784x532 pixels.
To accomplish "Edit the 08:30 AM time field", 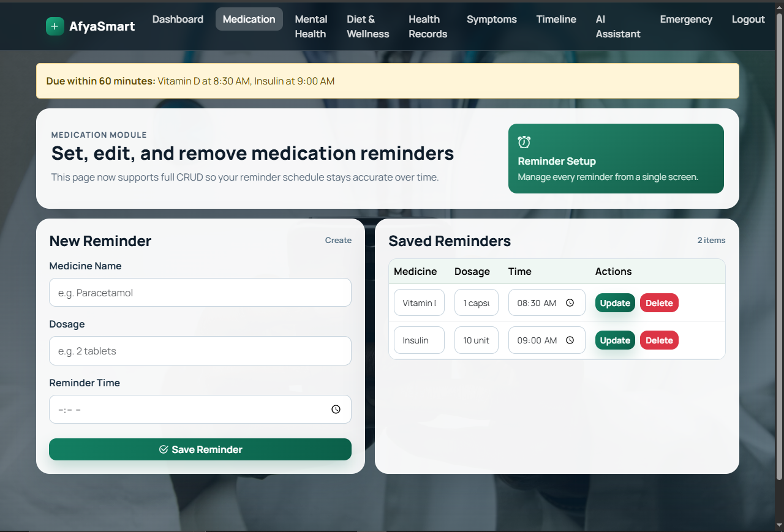I will pyautogui.click(x=547, y=303).
